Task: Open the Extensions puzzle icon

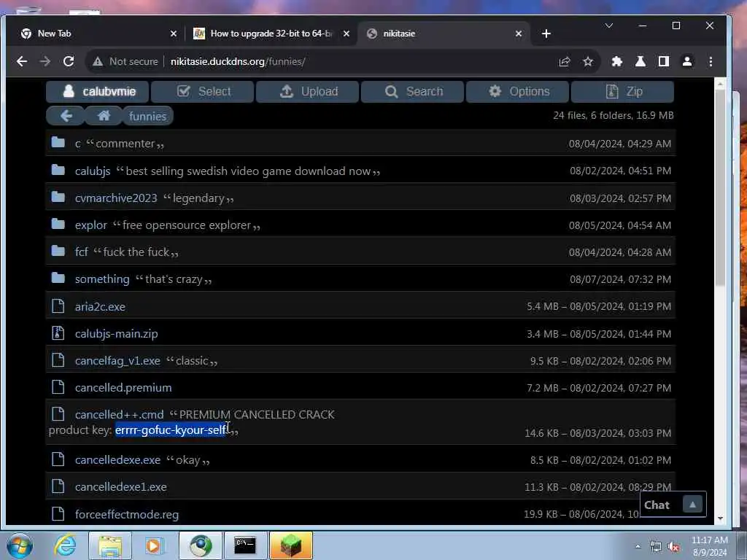Action: click(617, 61)
